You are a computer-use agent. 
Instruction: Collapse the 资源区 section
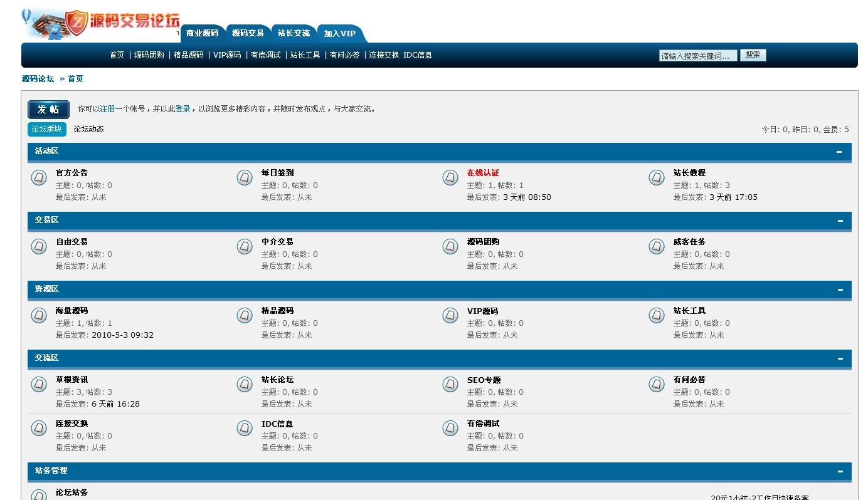[x=839, y=289]
